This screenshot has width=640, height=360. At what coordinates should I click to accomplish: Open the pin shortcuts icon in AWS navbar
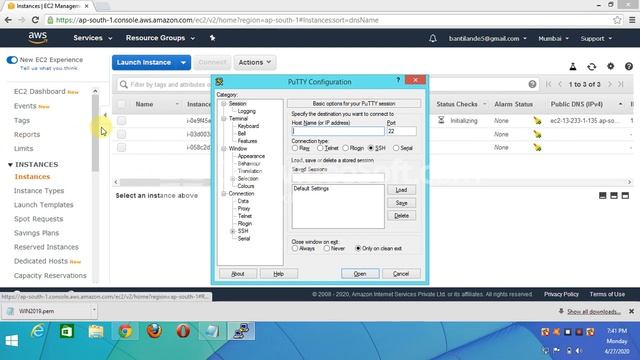point(212,38)
